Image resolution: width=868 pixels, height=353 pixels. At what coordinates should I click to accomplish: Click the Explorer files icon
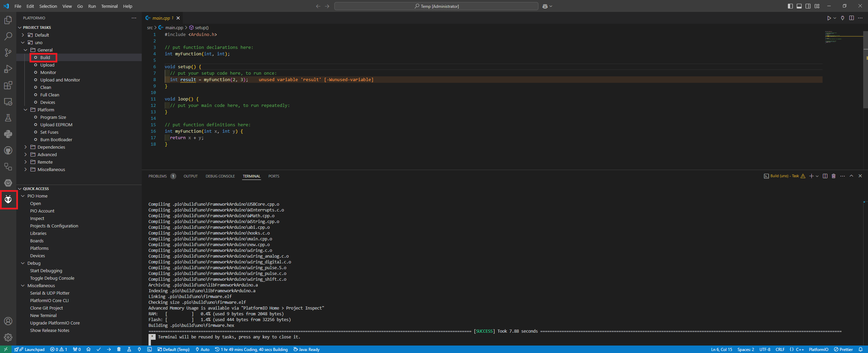point(8,20)
